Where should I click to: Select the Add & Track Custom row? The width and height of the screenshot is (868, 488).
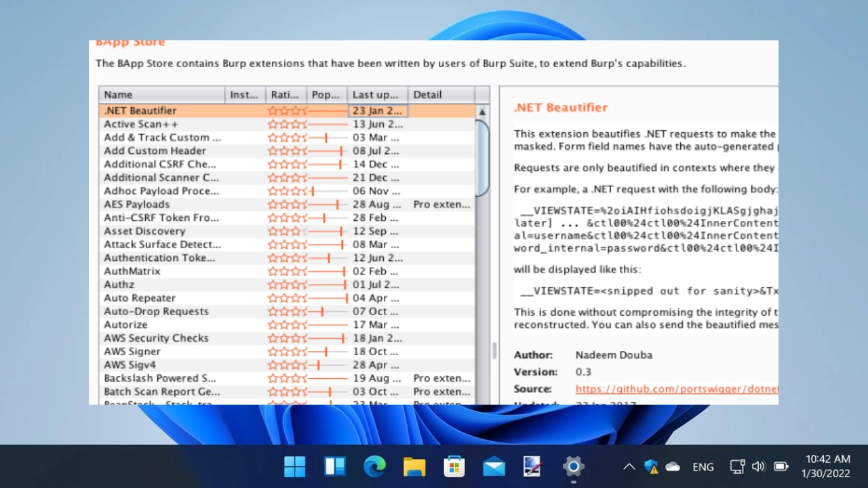[x=287, y=138]
